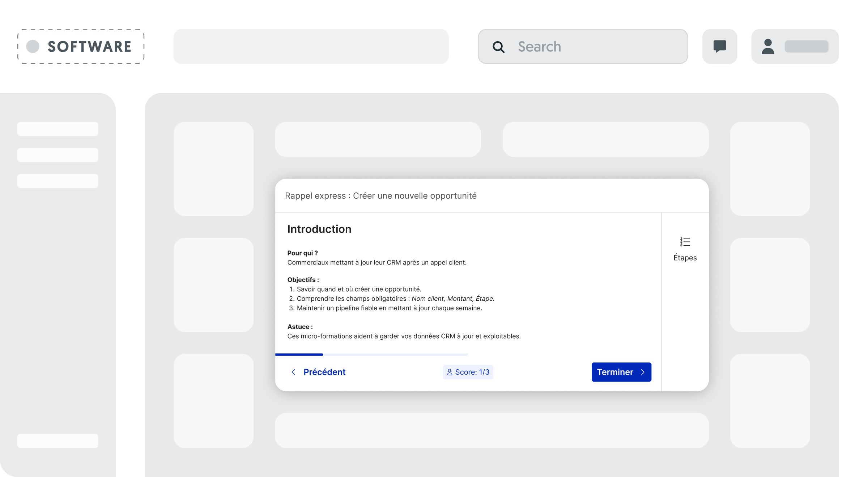The width and height of the screenshot is (868, 477).
Task: Click the wide empty header bar placeholder
Action: coord(311,47)
